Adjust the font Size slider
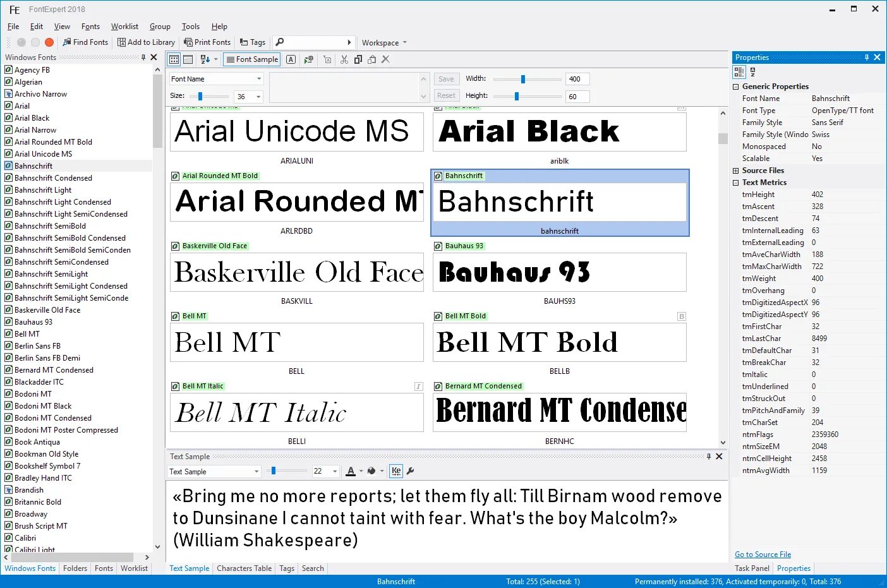 click(200, 97)
